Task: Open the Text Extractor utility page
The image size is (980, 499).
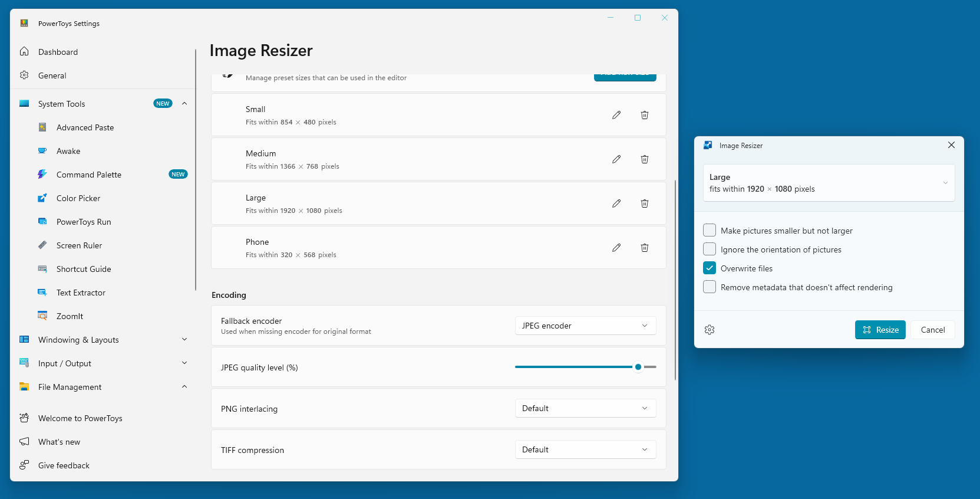Action: tap(81, 293)
